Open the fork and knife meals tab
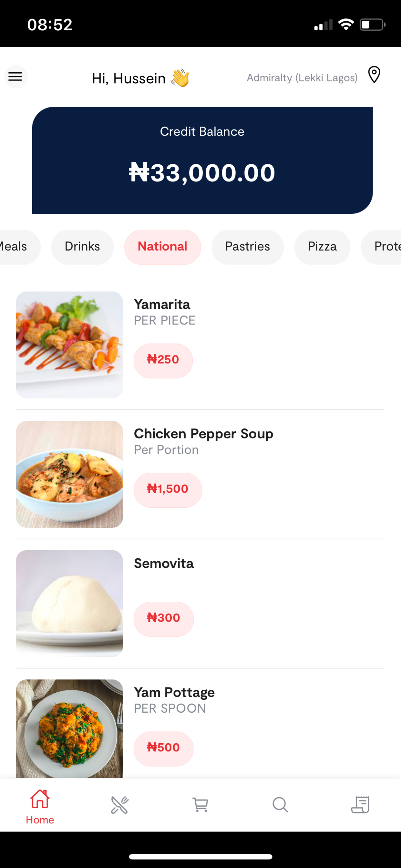Image resolution: width=401 pixels, height=868 pixels. pos(120,805)
